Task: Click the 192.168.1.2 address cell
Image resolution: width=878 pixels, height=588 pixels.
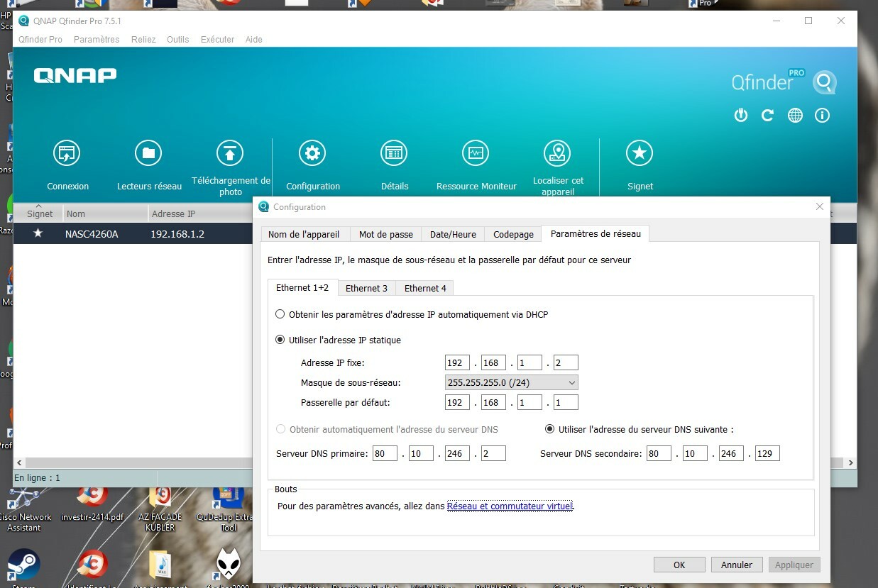Action: point(177,233)
